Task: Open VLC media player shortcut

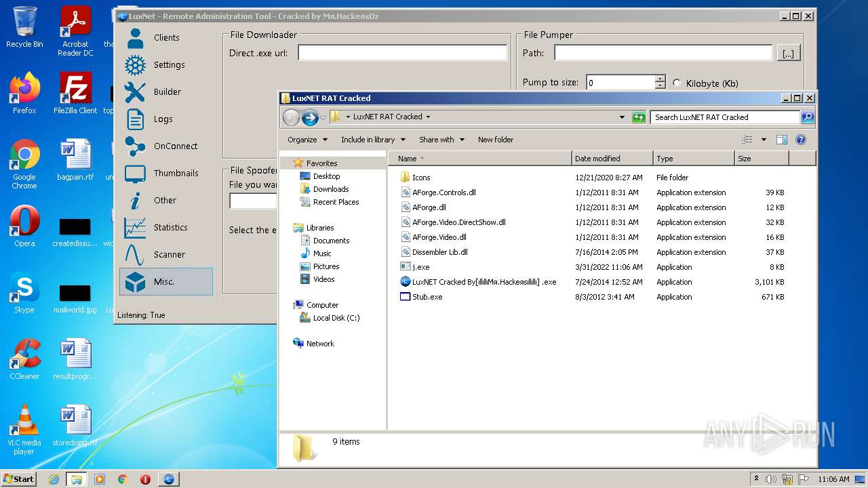Action: click(24, 430)
